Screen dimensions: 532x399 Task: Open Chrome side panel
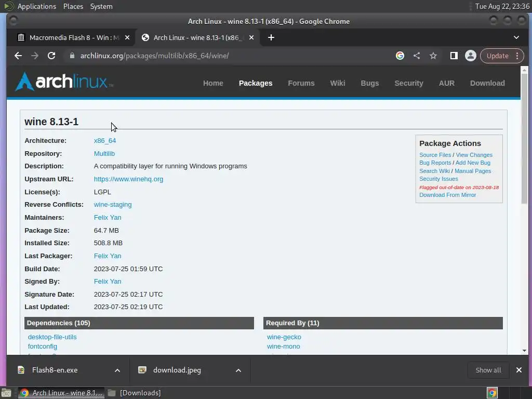point(454,56)
